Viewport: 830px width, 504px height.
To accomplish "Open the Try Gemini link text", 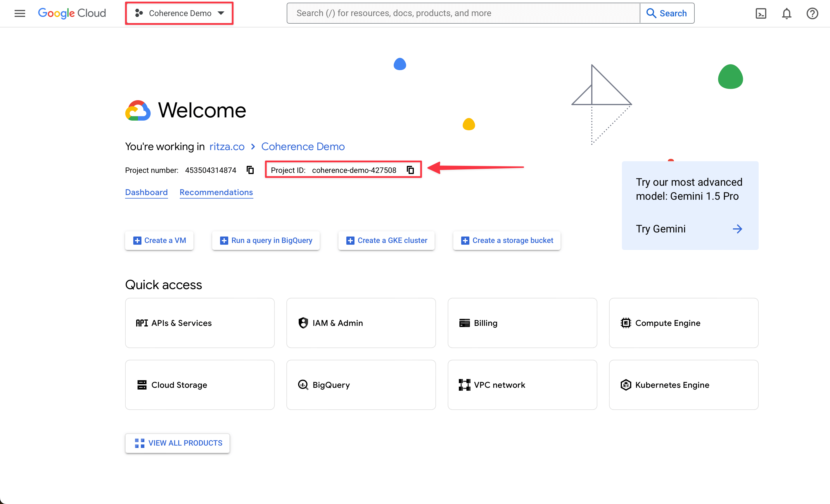I will 660,229.
